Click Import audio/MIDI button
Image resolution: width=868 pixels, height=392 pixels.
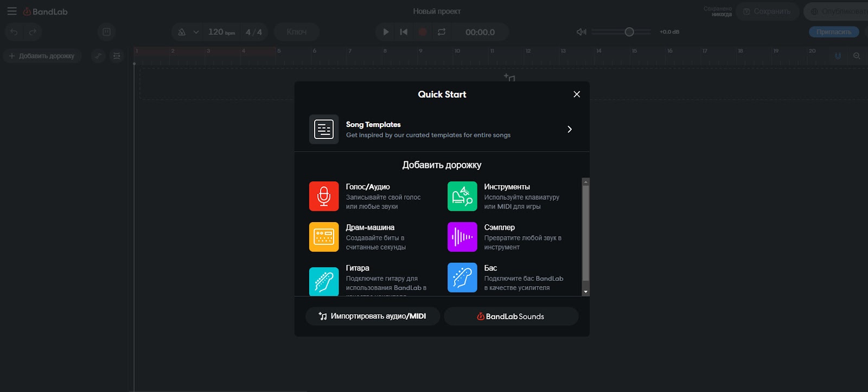point(373,316)
